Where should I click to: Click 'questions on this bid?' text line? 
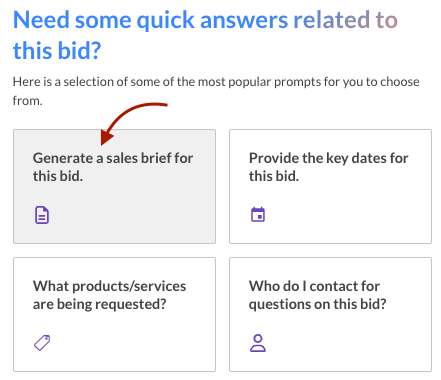pos(317,304)
